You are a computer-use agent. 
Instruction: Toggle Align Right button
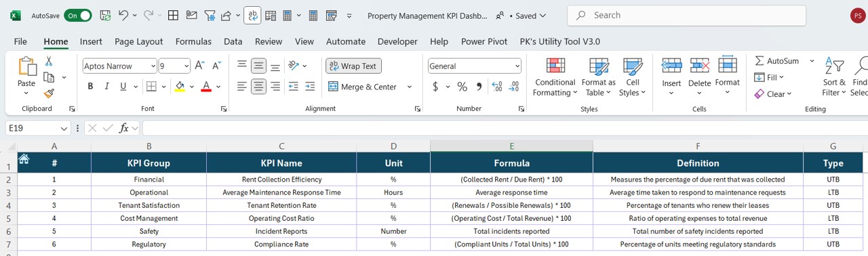(x=275, y=87)
